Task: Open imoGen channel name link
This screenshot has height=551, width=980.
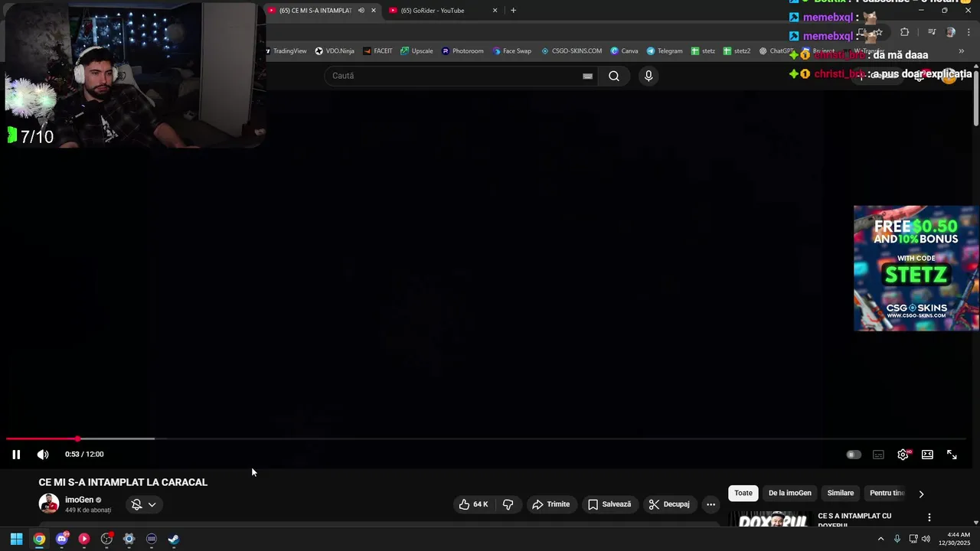Action: 80,500
